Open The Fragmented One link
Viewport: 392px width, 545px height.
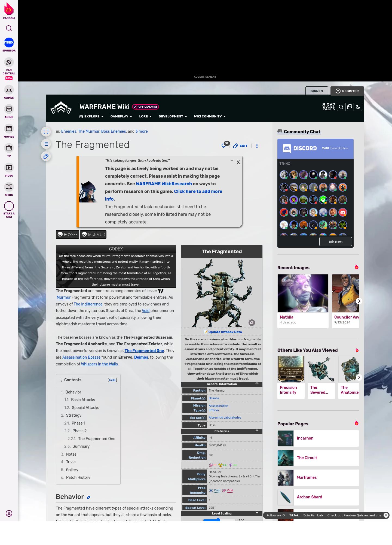point(144,351)
